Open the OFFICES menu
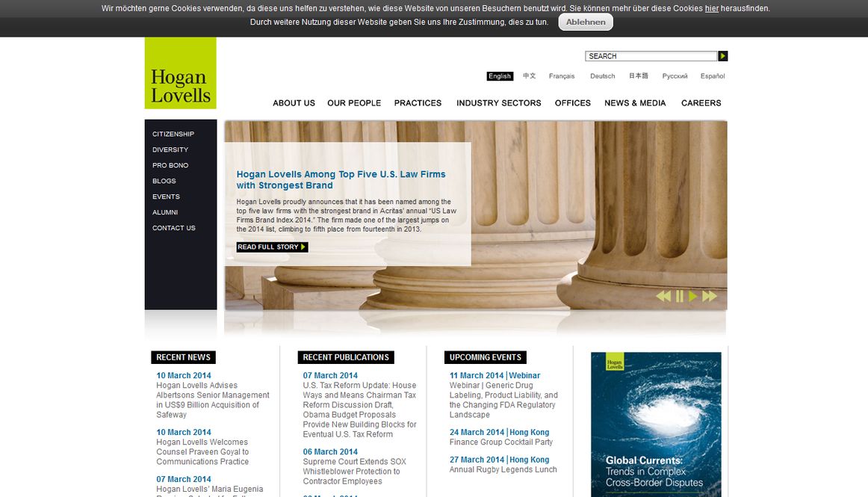This screenshot has width=868, height=497. (x=573, y=103)
